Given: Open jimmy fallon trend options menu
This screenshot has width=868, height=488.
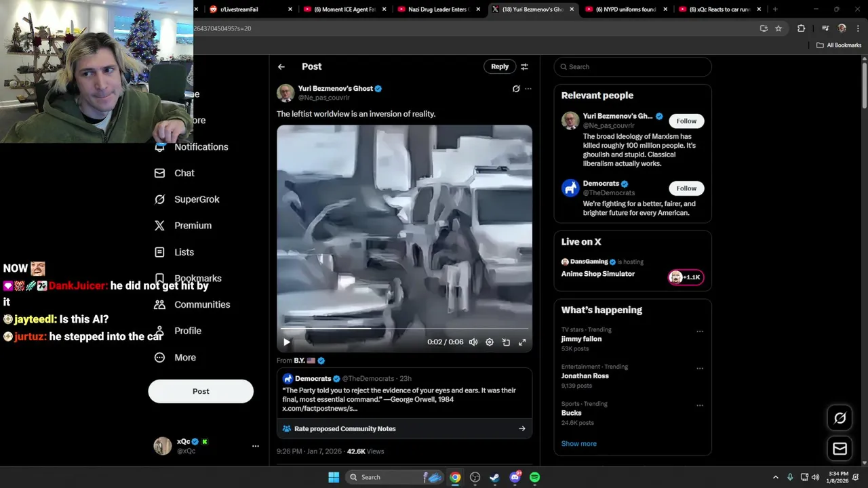Looking at the screenshot, I should [x=700, y=331].
